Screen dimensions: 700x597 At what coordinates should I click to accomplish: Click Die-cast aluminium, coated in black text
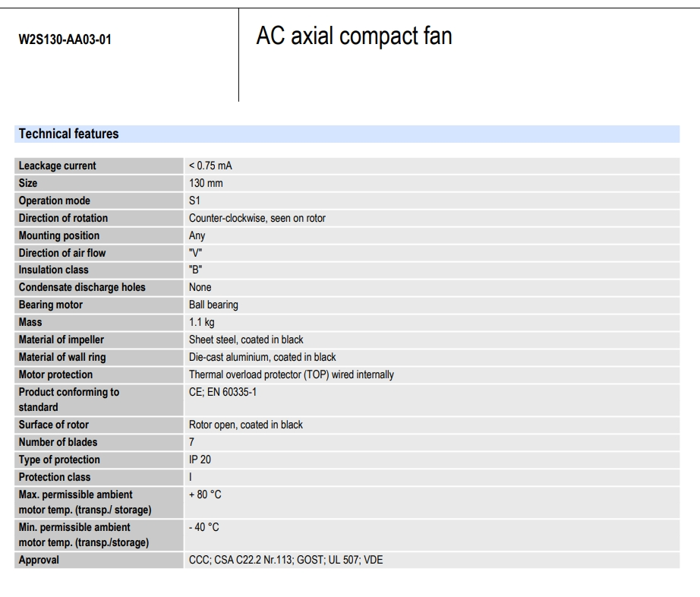(x=263, y=357)
